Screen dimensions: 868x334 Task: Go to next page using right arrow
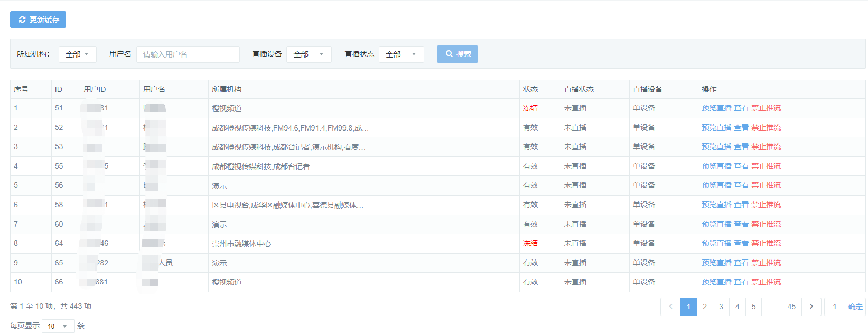(811, 307)
